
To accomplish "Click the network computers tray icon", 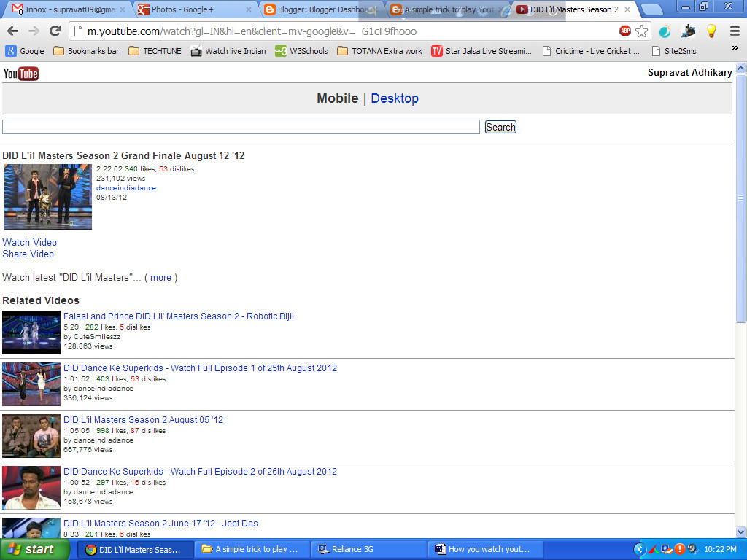I will tap(666, 550).
